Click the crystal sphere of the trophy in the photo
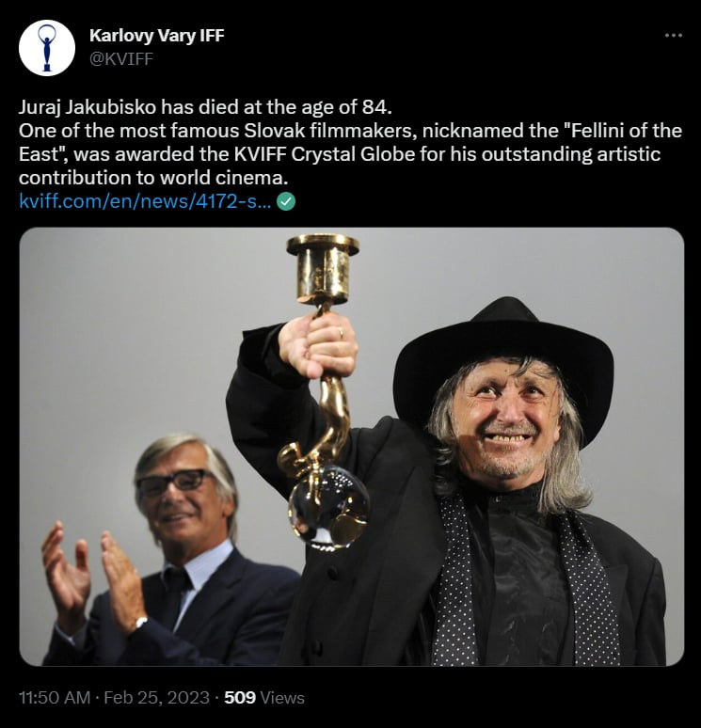The height and width of the screenshot is (728, 701). pyautogui.click(x=328, y=506)
